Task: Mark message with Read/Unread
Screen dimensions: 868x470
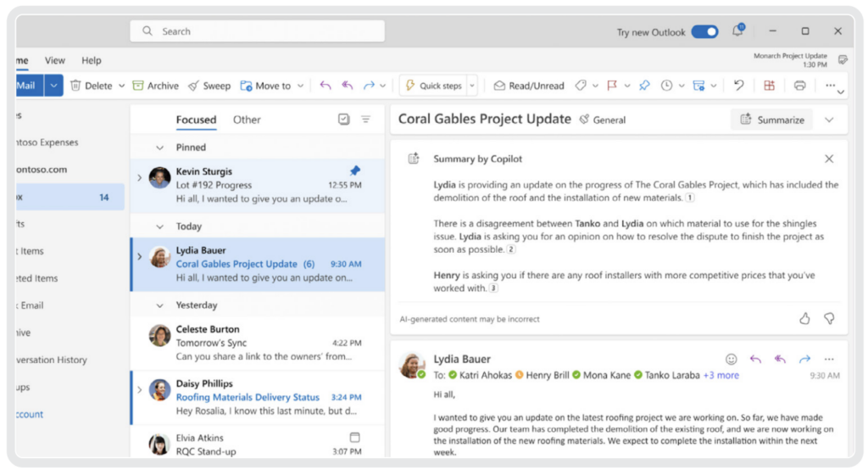Action: [529, 86]
